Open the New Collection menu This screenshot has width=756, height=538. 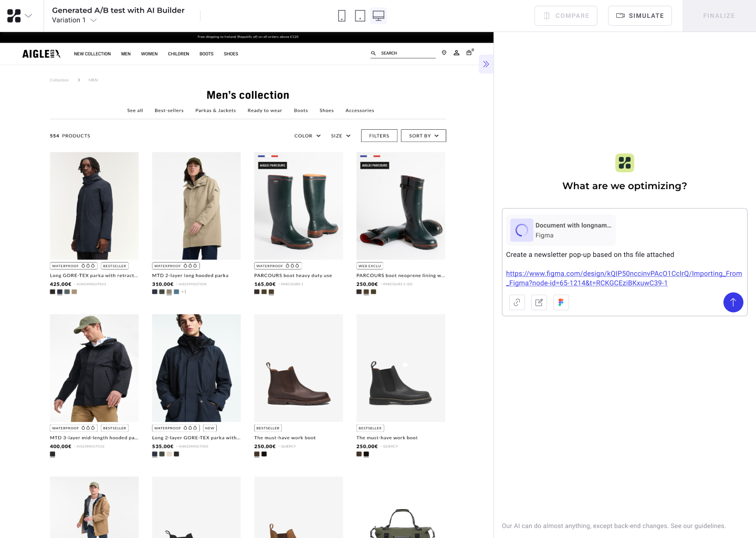click(x=92, y=54)
